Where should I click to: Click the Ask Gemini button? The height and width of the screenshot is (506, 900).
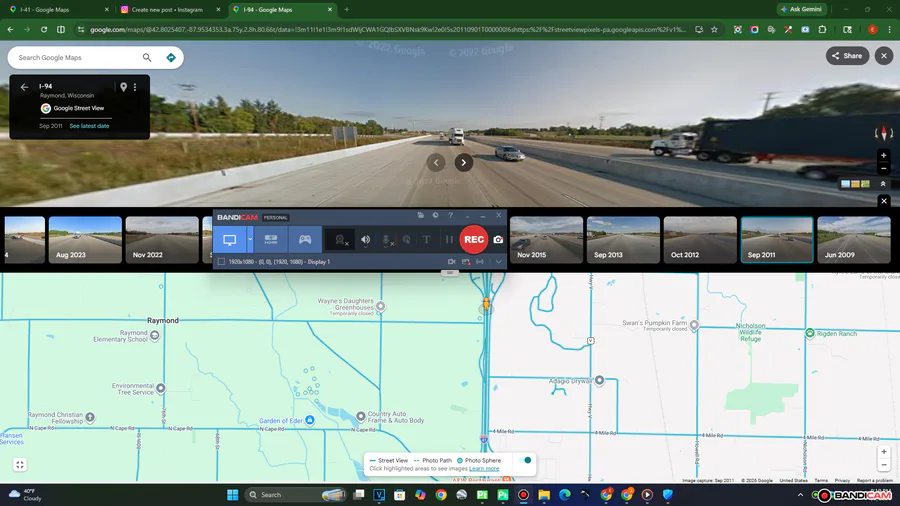801,9
